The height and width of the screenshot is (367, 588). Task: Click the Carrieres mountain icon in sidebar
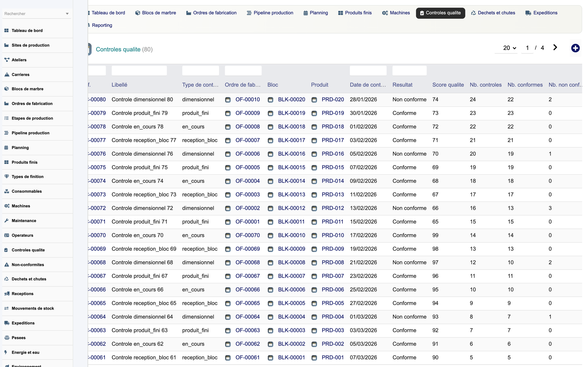point(7,75)
